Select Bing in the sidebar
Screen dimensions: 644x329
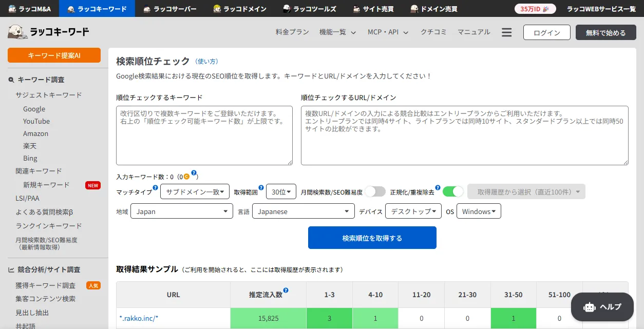(x=30, y=158)
